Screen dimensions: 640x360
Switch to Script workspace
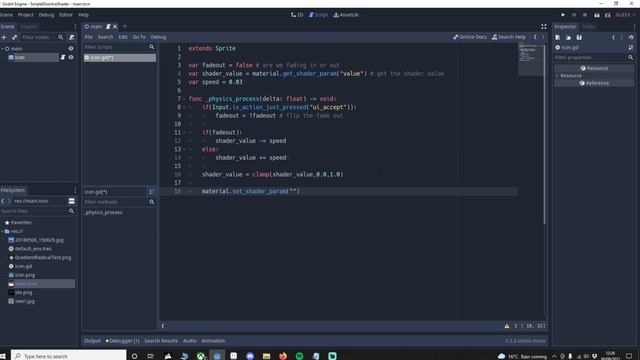(318, 15)
